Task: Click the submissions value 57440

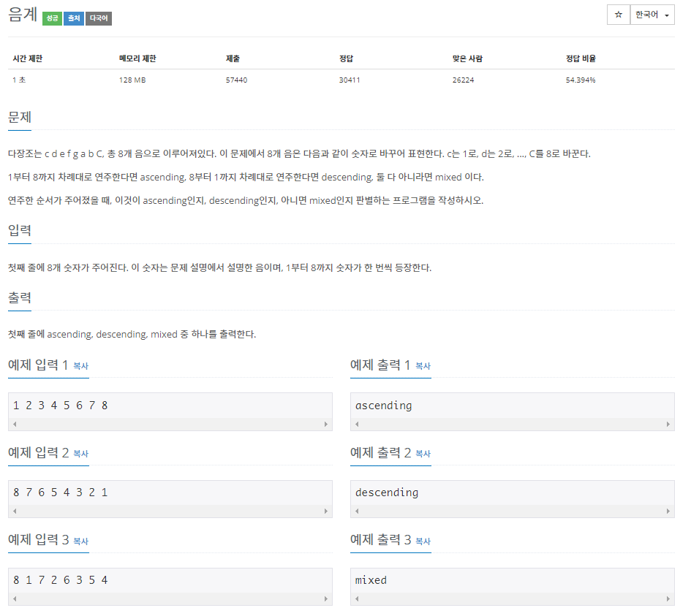Action: coord(237,80)
